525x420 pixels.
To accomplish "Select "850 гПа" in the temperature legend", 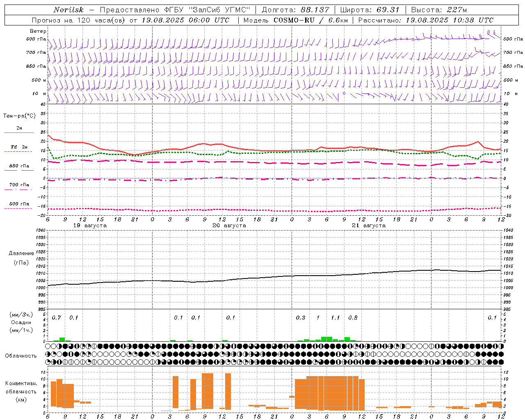I will tap(19, 166).
